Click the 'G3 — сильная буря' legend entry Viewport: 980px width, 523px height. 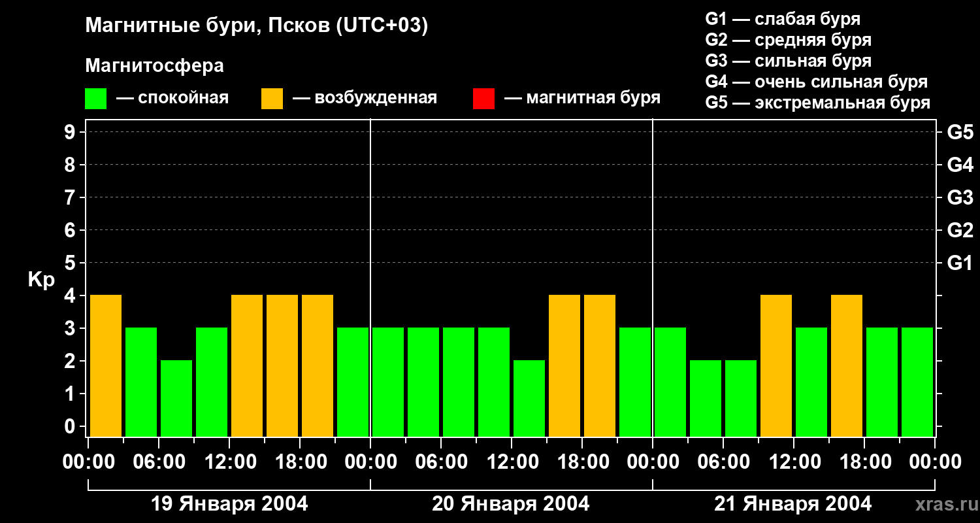tap(788, 61)
